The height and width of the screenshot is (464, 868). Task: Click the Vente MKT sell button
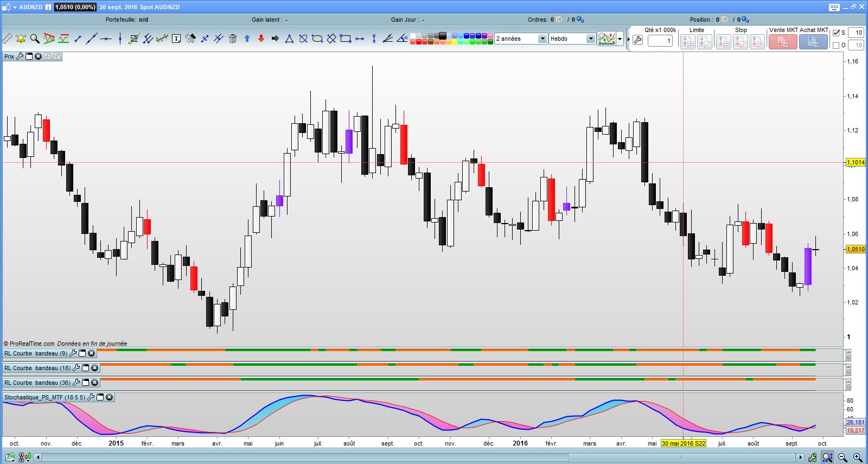pyautogui.click(x=783, y=42)
